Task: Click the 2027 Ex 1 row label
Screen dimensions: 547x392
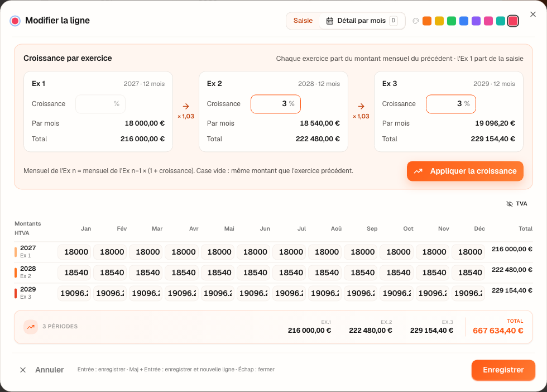Action: [28, 252]
